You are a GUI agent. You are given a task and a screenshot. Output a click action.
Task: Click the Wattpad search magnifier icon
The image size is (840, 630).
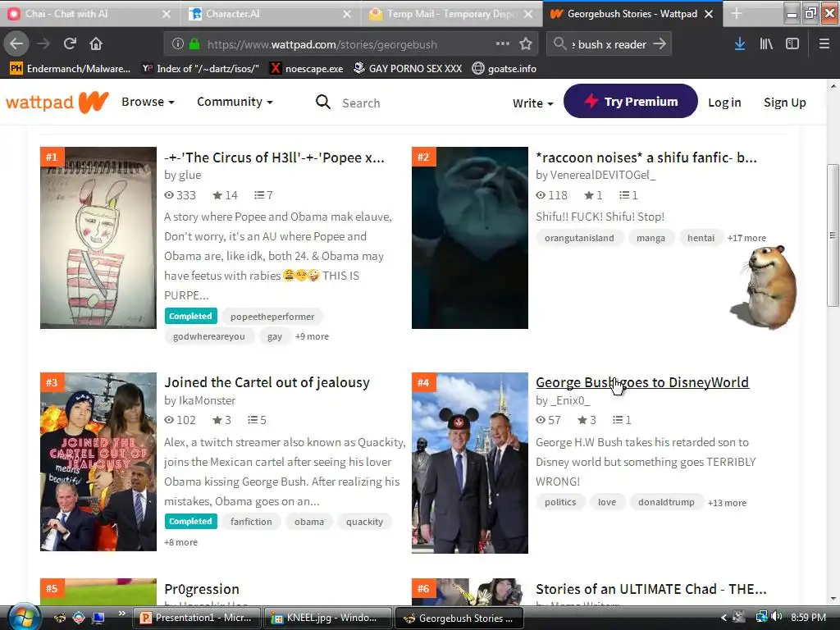(x=323, y=102)
